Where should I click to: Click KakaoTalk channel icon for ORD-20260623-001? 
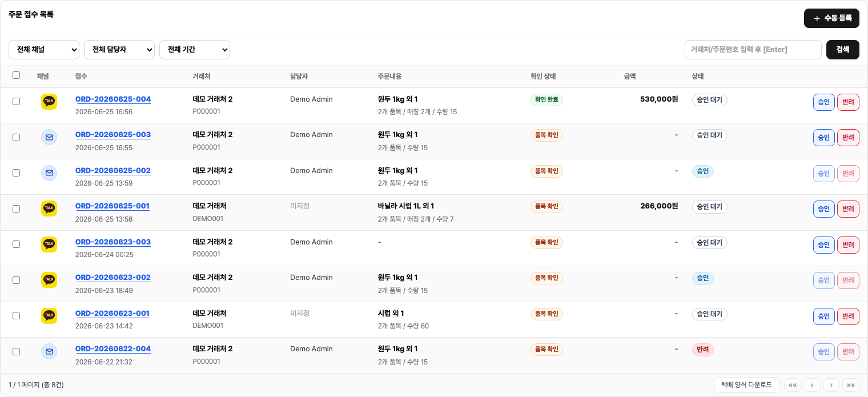(49, 316)
